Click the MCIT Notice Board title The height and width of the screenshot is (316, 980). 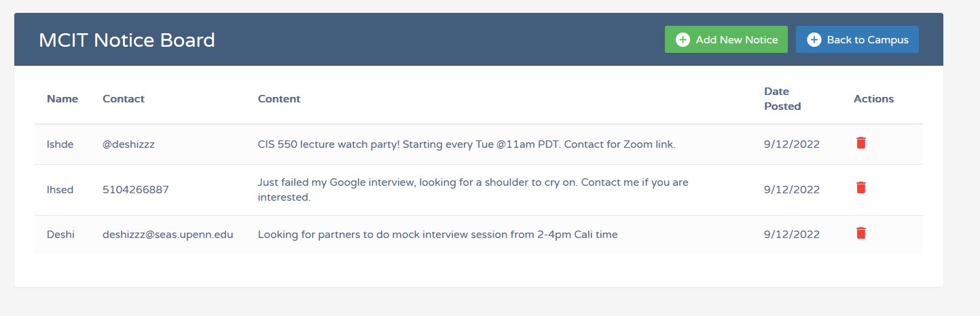tap(127, 40)
